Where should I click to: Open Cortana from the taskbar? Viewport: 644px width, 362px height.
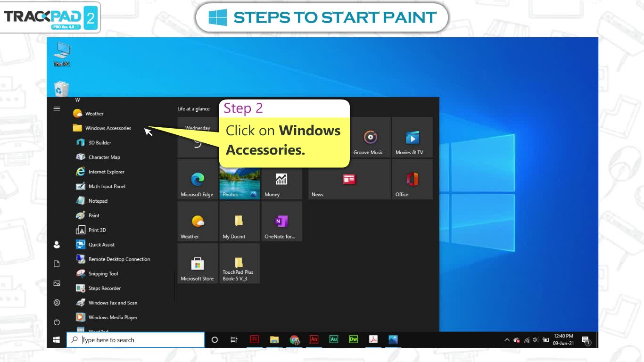coord(215,340)
